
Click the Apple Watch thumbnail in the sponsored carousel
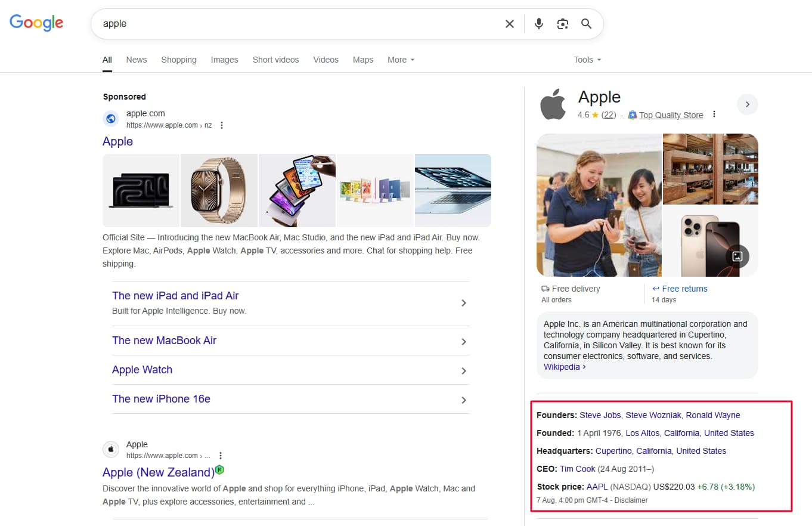pyautogui.click(x=219, y=190)
